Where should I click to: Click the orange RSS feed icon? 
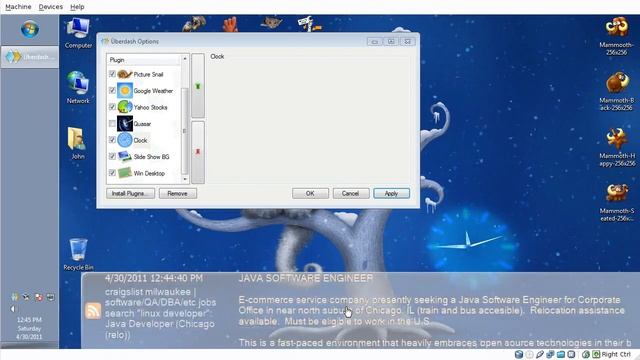(x=93, y=311)
